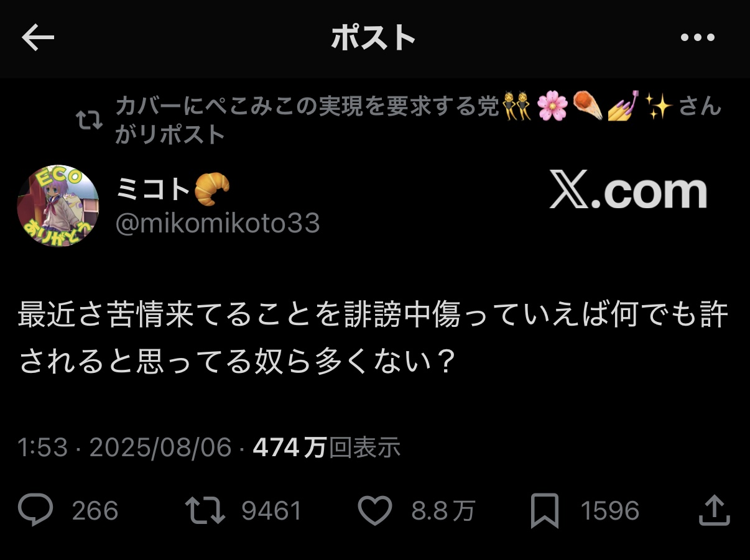750x560 pixels.
Task: View the 8.8万 likes count
Action: pyautogui.click(x=443, y=511)
